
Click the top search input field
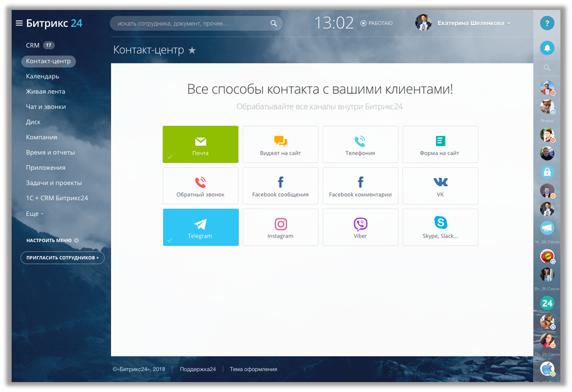point(191,24)
